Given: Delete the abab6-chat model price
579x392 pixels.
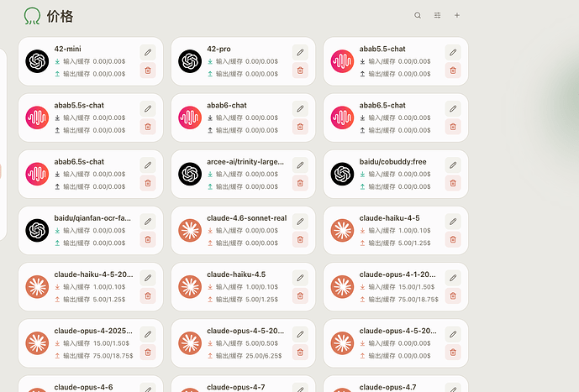Looking at the screenshot, I should pyautogui.click(x=300, y=127).
